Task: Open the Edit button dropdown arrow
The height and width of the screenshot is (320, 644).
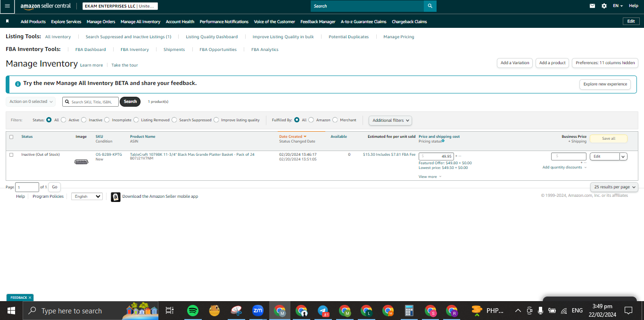Action: tap(623, 157)
